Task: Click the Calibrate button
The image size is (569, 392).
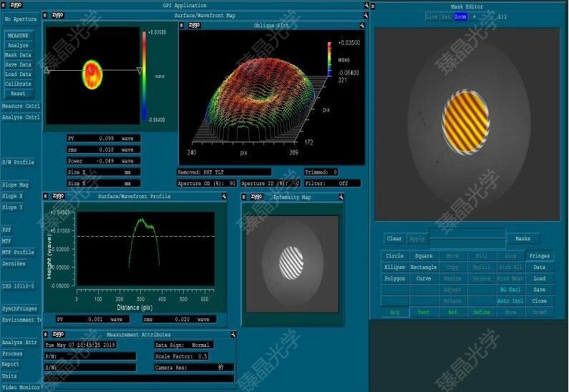Action: 19,84
